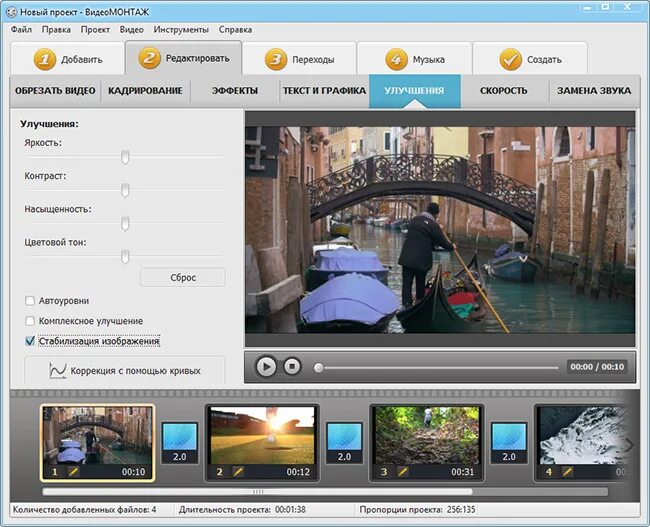Stop the video playback
Image resolution: width=650 pixels, height=527 pixels.
[292, 367]
